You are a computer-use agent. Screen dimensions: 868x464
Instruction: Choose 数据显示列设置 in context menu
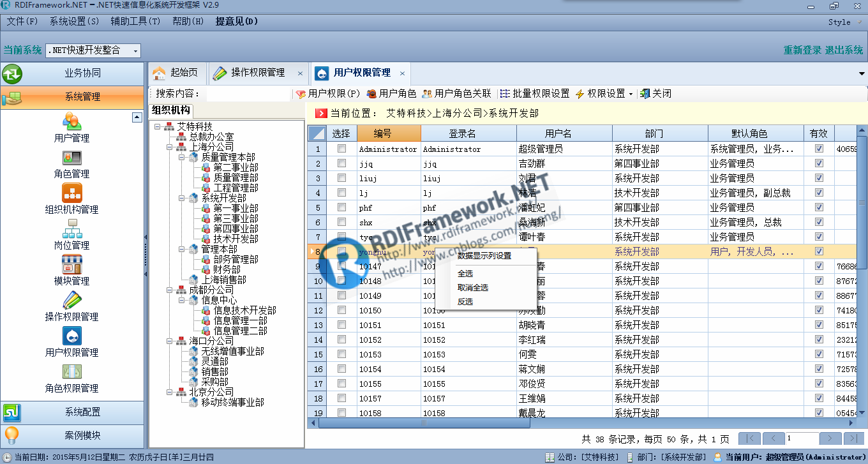click(484, 256)
